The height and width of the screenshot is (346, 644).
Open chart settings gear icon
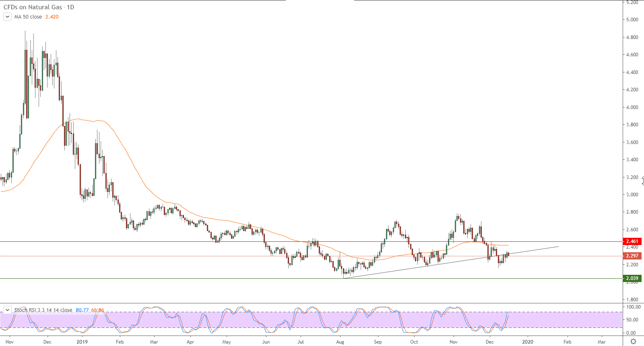[x=633, y=342]
